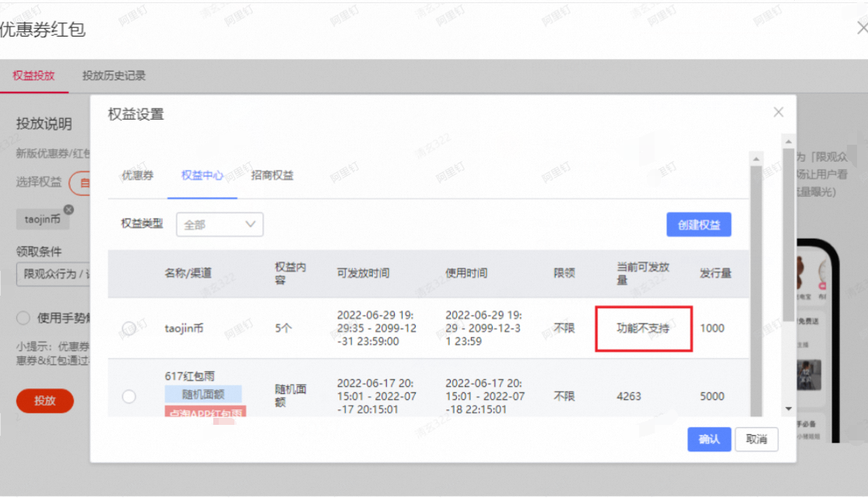
Task: Remove the taojin币 tag
Action: [69, 210]
